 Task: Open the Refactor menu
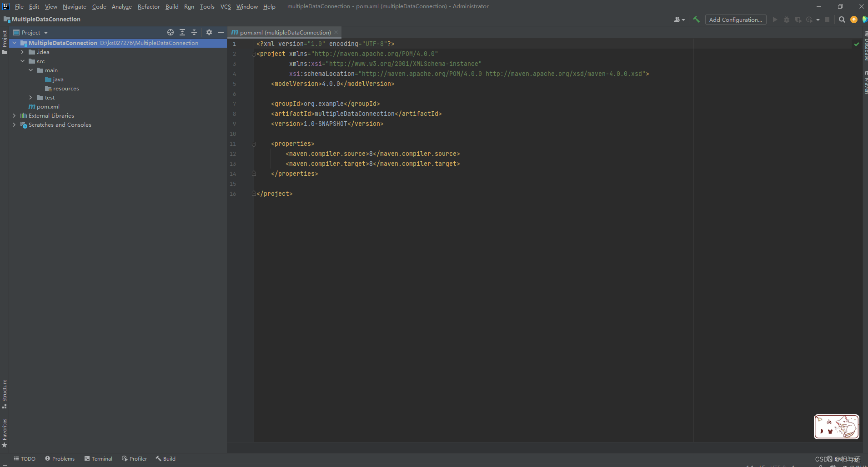coord(149,6)
